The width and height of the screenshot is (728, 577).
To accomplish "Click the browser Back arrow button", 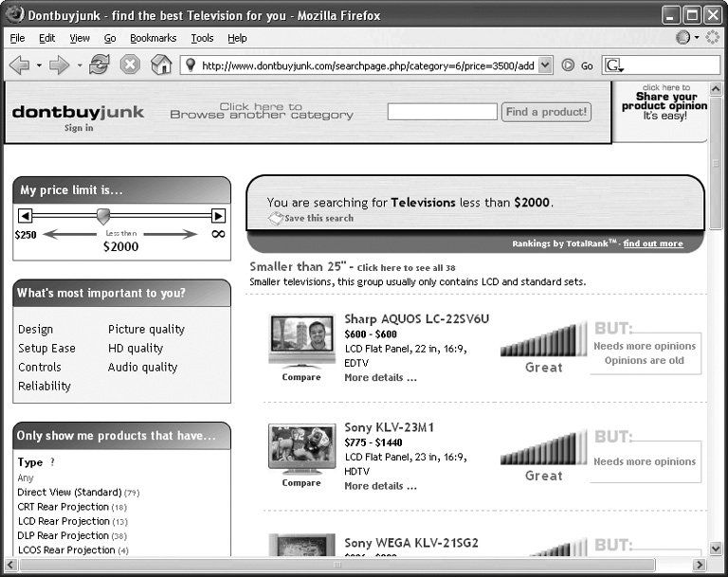I will click(19, 65).
